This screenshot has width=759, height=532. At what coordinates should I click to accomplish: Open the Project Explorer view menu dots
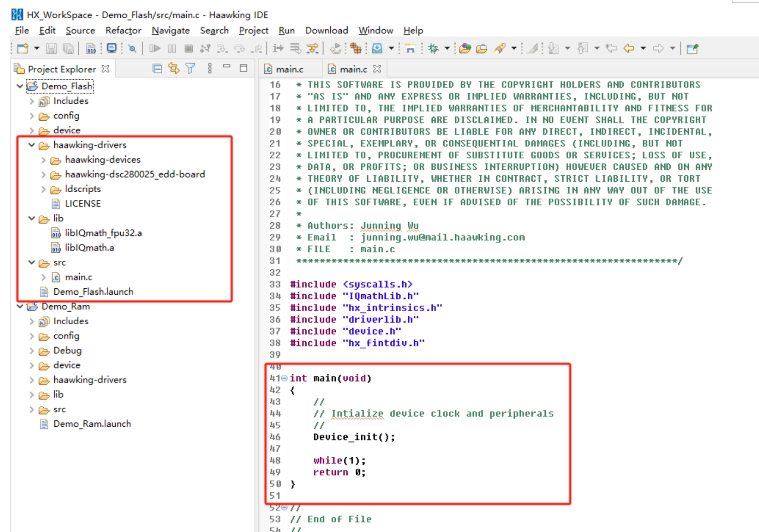coord(210,69)
